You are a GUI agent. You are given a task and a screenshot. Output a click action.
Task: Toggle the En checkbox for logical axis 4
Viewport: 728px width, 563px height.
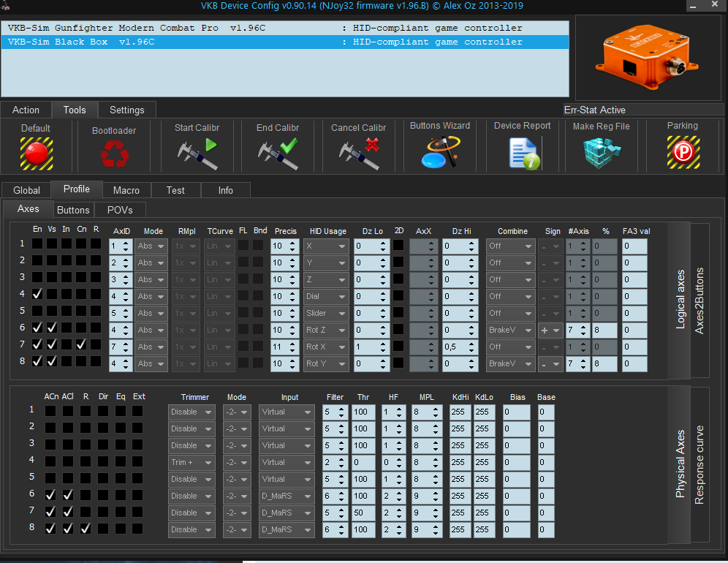[37, 294]
